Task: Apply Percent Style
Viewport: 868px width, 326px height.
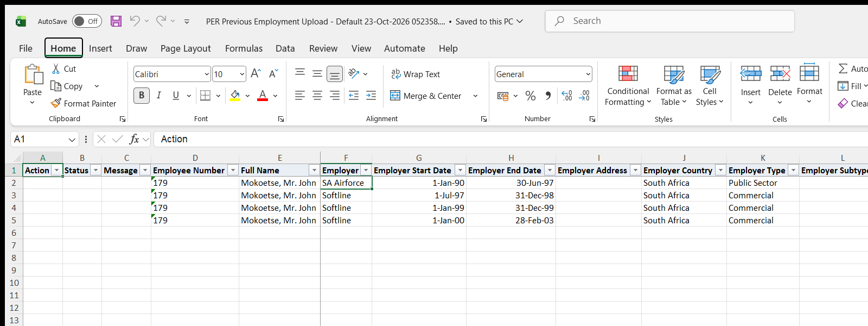Action: click(531, 96)
